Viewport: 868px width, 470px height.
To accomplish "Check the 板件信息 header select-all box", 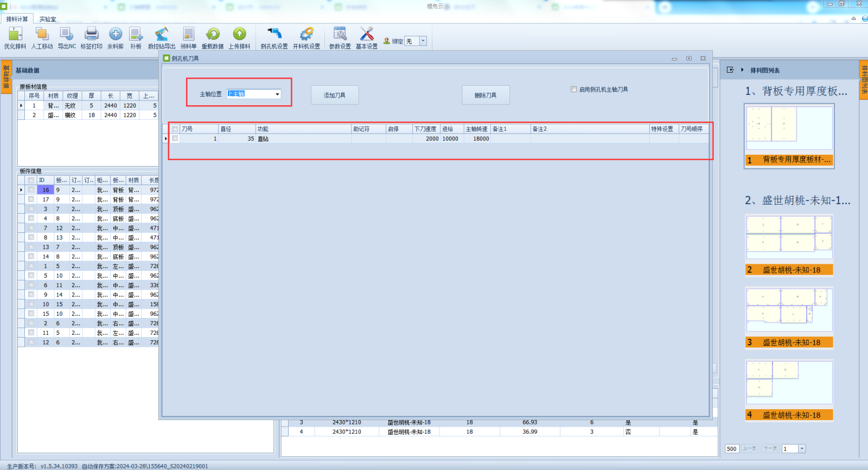I will [x=31, y=180].
